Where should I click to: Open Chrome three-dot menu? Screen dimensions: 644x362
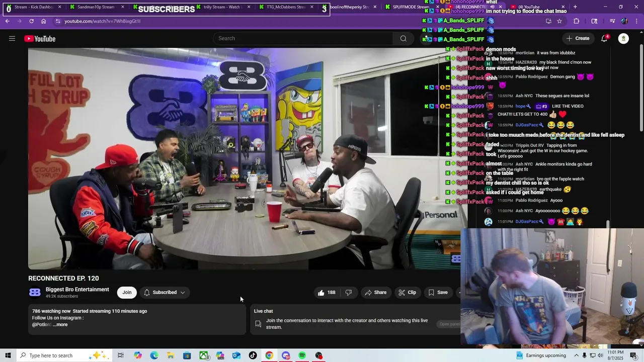tap(636, 21)
